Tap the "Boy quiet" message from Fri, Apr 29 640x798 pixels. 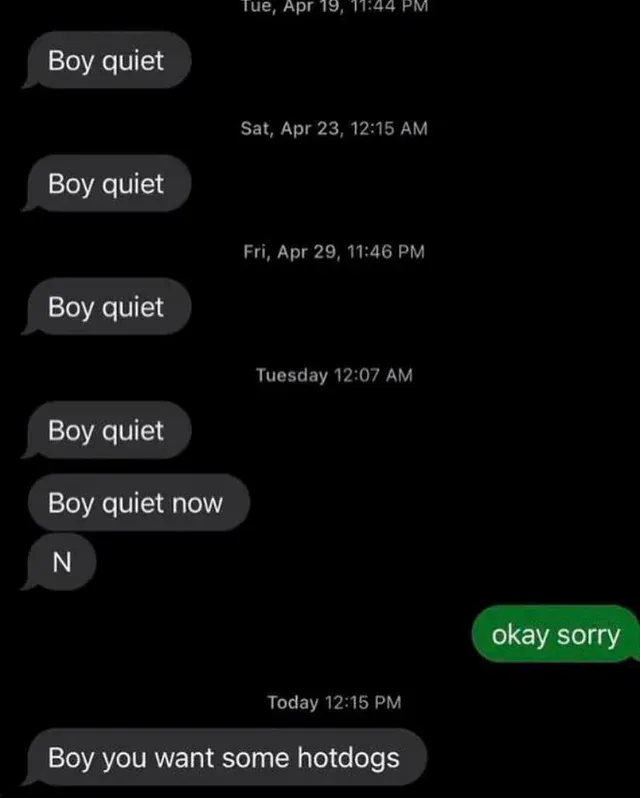(109, 306)
